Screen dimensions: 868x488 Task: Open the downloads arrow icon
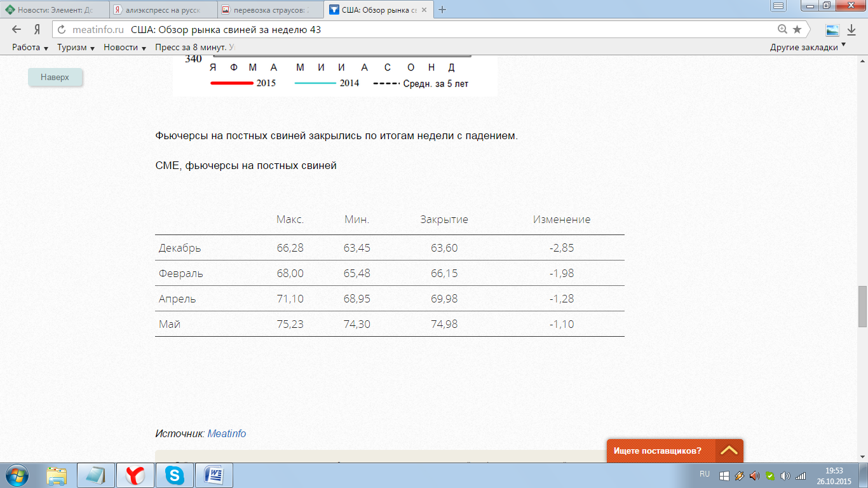(851, 30)
